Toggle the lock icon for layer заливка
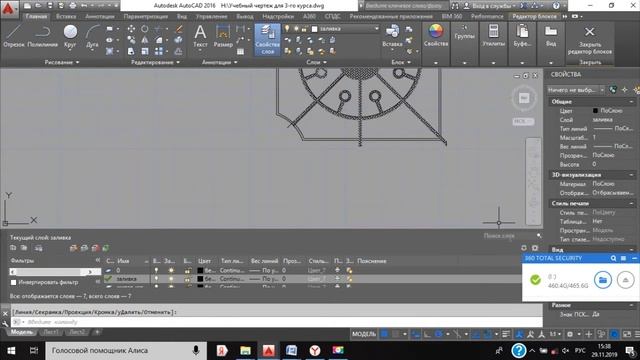The image size is (640, 360). click(x=187, y=279)
